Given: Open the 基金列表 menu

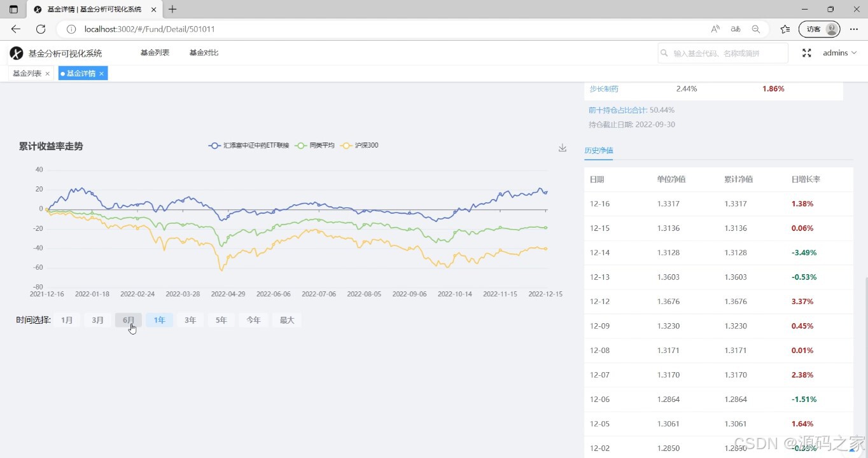Looking at the screenshot, I should tap(155, 53).
